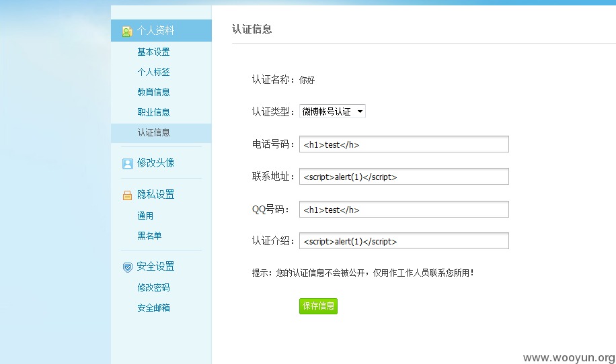Go to 通用 privacy settings
616x364 pixels.
pos(145,216)
